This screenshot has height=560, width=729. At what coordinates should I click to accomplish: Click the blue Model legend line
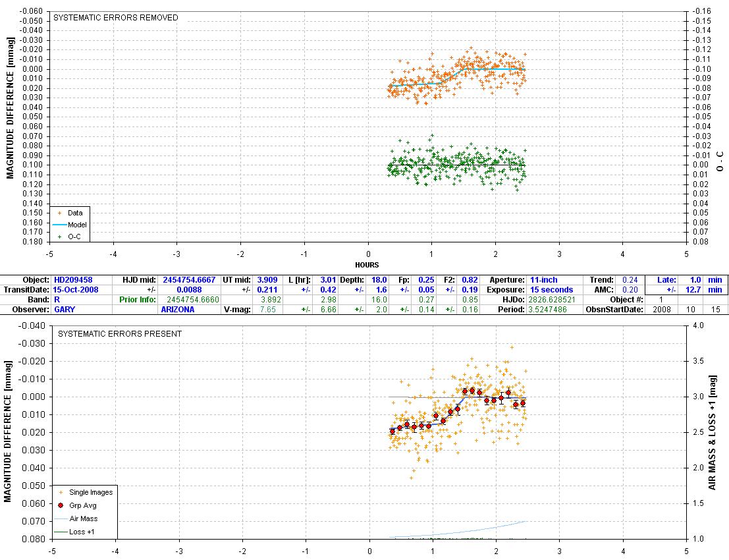61,225
